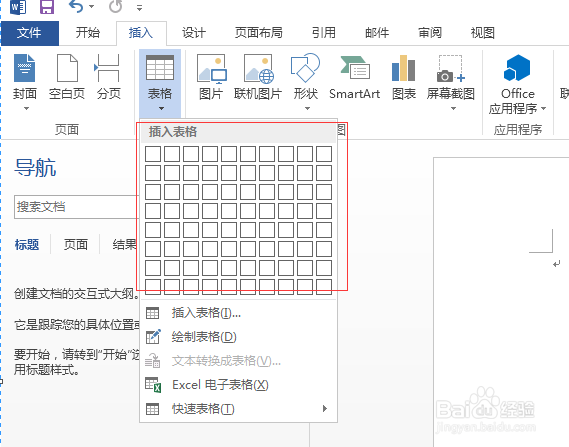569x447 pixels.
Task: Insert a SmartArt graphic
Action: (x=355, y=76)
